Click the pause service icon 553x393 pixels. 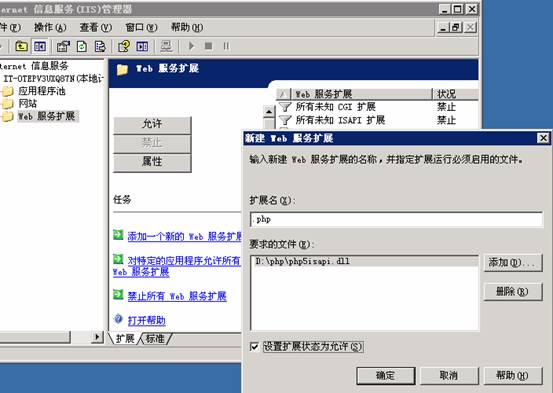226,46
